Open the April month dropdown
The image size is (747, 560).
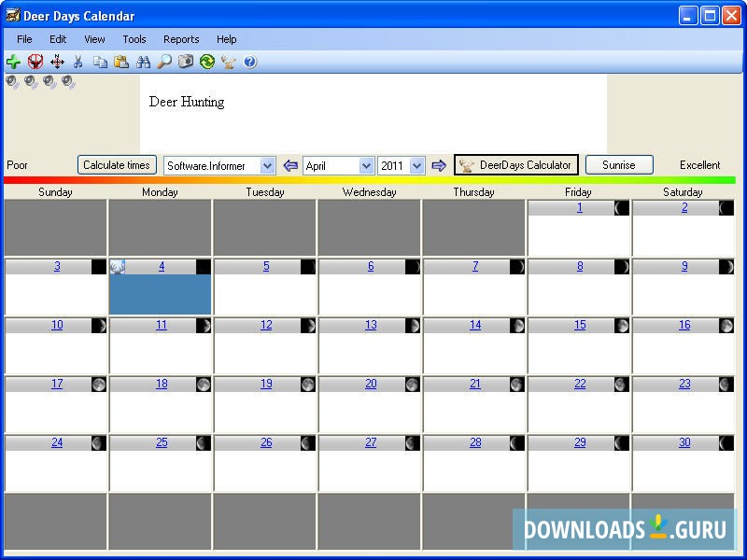click(366, 166)
